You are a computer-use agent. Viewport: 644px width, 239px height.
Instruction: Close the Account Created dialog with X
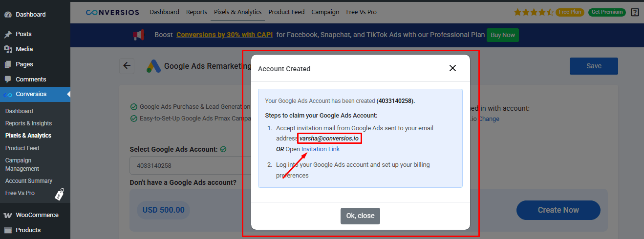pyautogui.click(x=452, y=68)
